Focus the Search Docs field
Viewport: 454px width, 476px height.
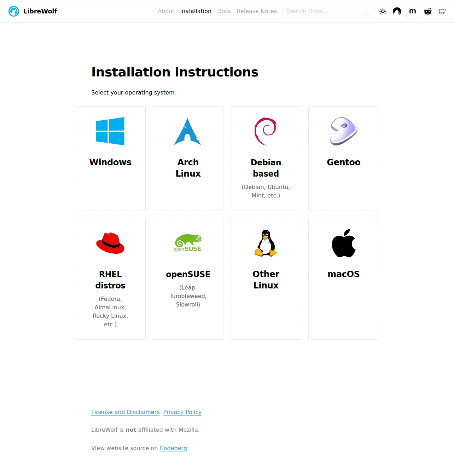[327, 11]
